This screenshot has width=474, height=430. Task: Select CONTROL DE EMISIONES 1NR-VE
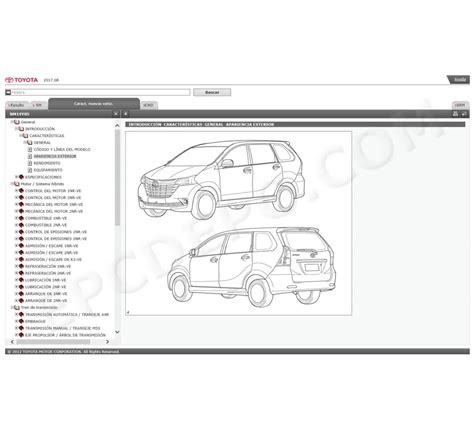(56, 232)
